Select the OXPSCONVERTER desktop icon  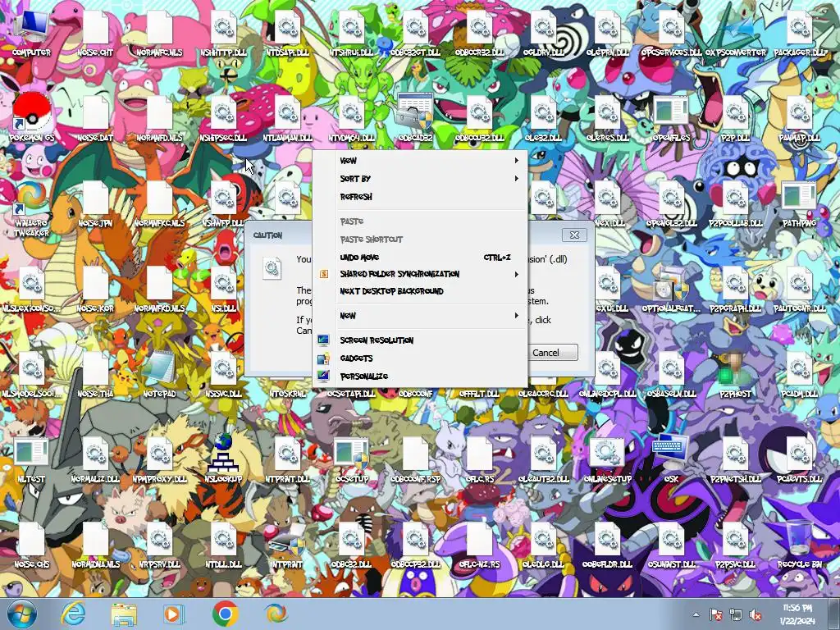tap(735, 33)
